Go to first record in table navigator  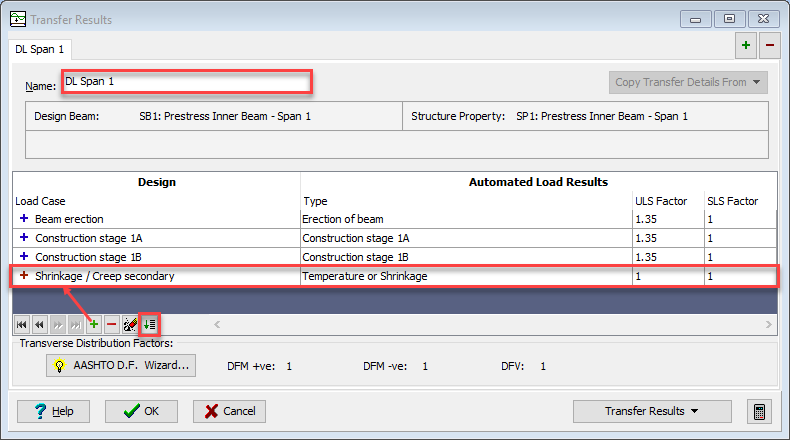[x=22, y=325]
